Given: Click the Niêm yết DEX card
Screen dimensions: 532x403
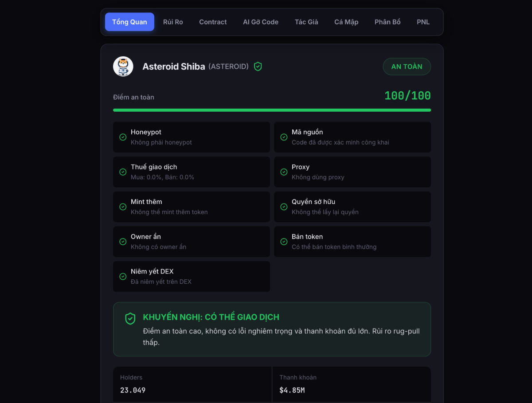Looking at the screenshot, I should pos(191,276).
